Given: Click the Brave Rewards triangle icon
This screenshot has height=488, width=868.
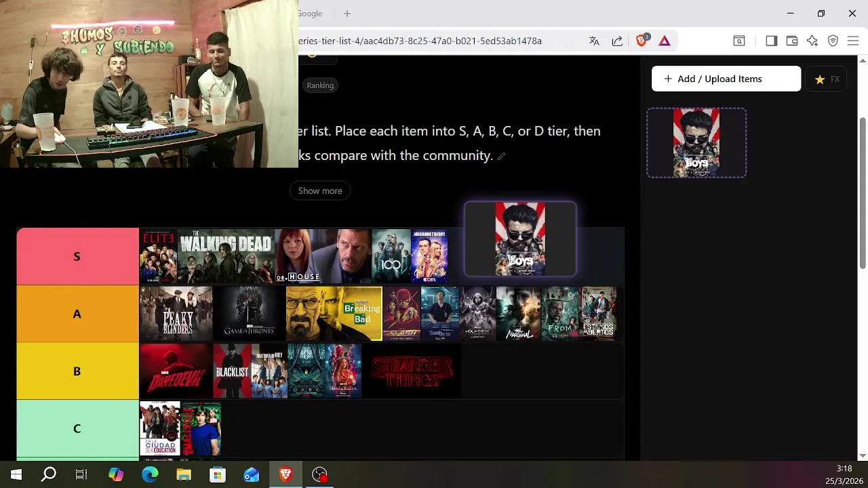Looking at the screenshot, I should (665, 41).
